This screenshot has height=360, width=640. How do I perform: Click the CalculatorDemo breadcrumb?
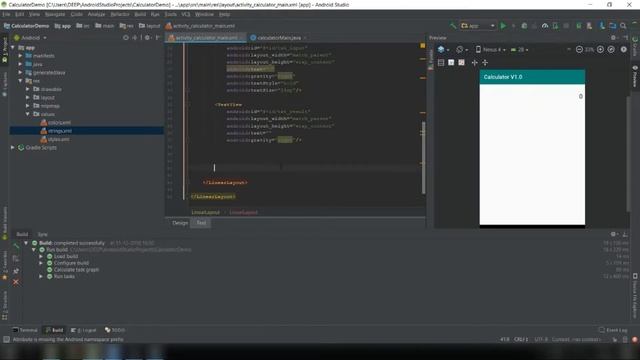(27, 26)
